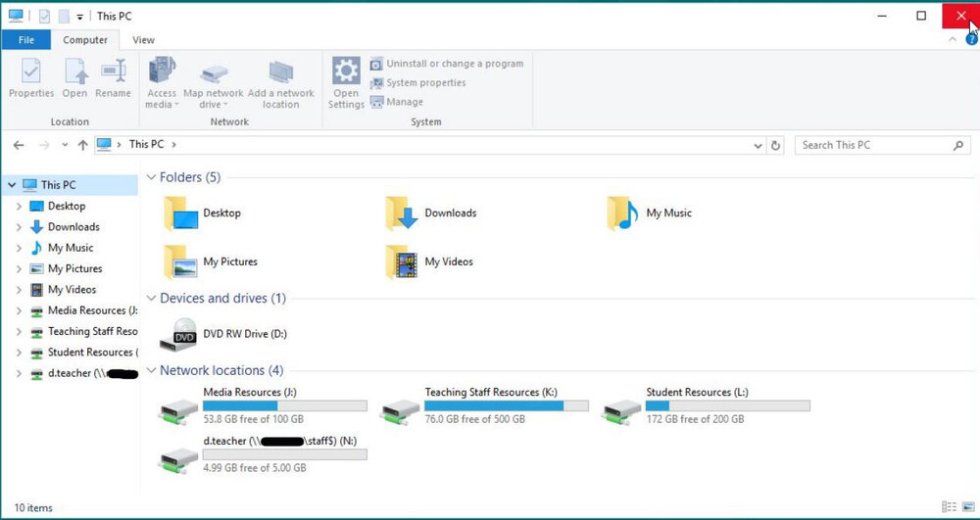Click the Forward navigation arrow
This screenshot has height=520, width=980.
click(x=44, y=145)
